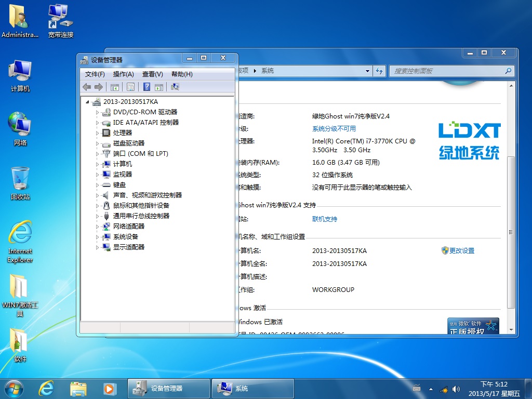Launch Internet Explorer from the taskbar
The height and width of the screenshot is (399, 532).
[46, 389]
